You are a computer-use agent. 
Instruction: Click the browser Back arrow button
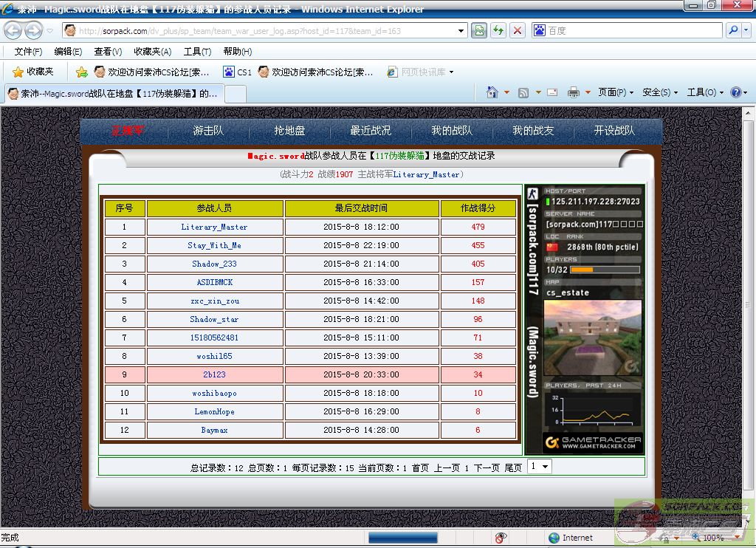pos(13,30)
